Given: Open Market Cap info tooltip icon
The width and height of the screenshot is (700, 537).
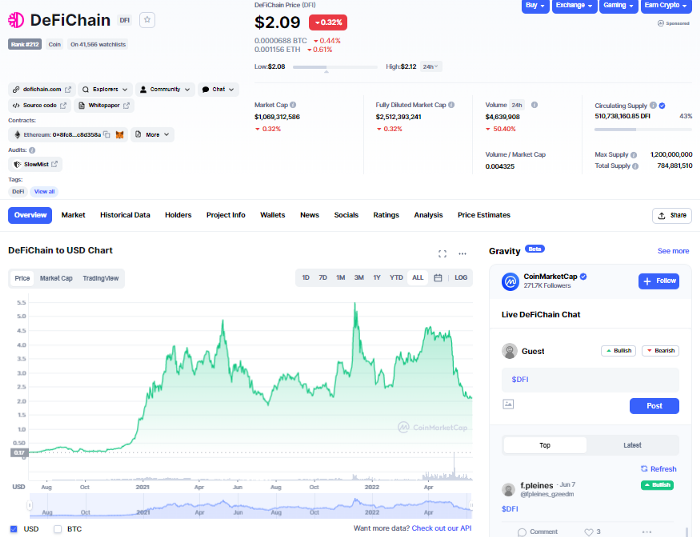Looking at the screenshot, I should click(x=293, y=105).
